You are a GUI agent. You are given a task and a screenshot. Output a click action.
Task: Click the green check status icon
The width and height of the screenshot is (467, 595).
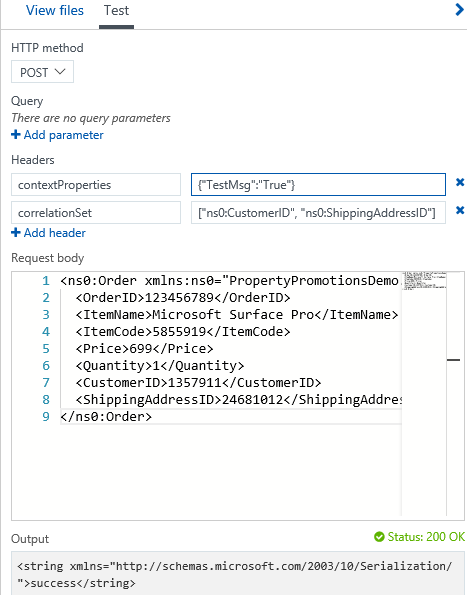(x=379, y=537)
